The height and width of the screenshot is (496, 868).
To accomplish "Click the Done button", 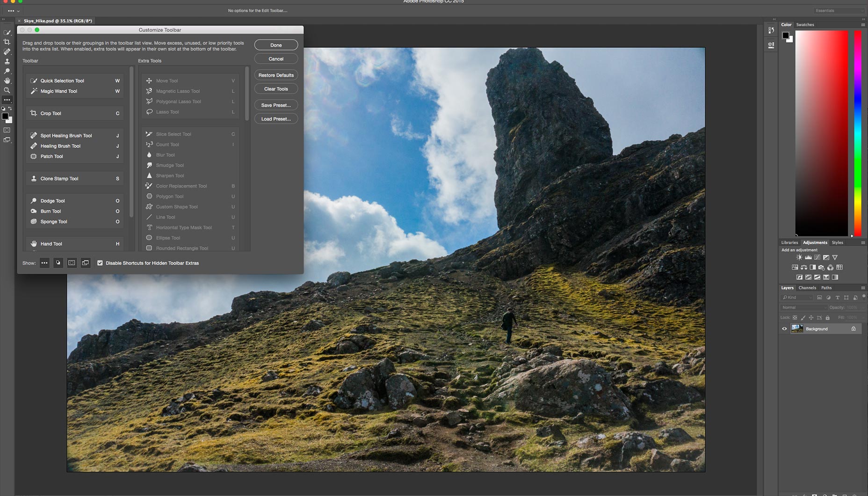I will pyautogui.click(x=276, y=45).
